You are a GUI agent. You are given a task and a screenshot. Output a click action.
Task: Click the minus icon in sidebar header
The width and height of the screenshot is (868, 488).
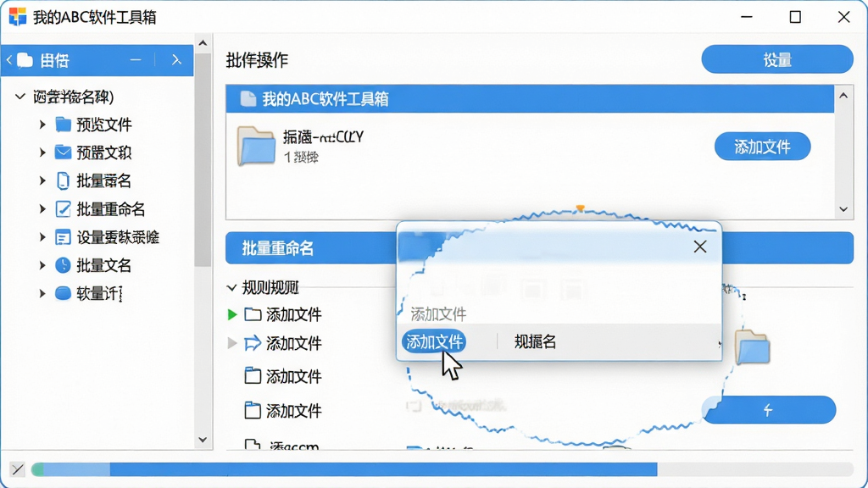(x=136, y=60)
